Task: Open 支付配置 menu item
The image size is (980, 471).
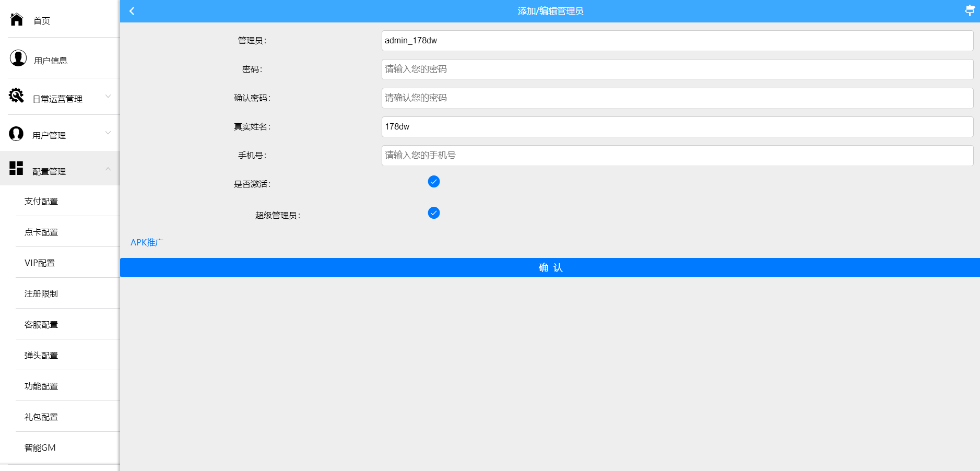Action: click(41, 201)
